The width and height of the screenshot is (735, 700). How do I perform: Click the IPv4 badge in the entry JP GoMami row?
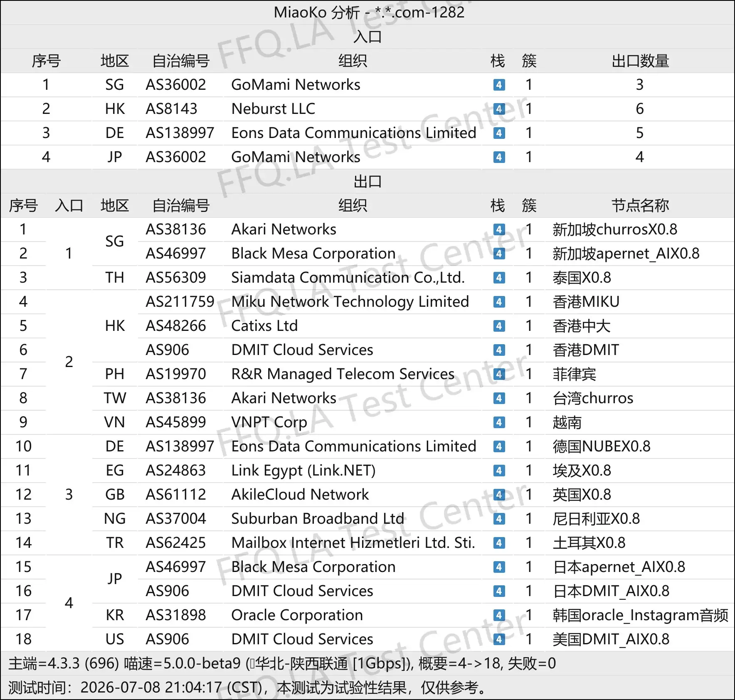tap(499, 157)
